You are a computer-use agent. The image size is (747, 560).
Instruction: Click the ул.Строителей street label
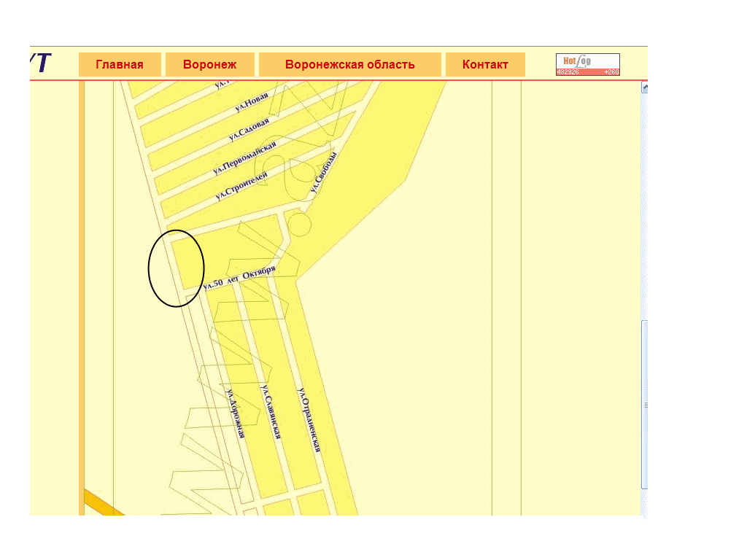click(x=241, y=186)
